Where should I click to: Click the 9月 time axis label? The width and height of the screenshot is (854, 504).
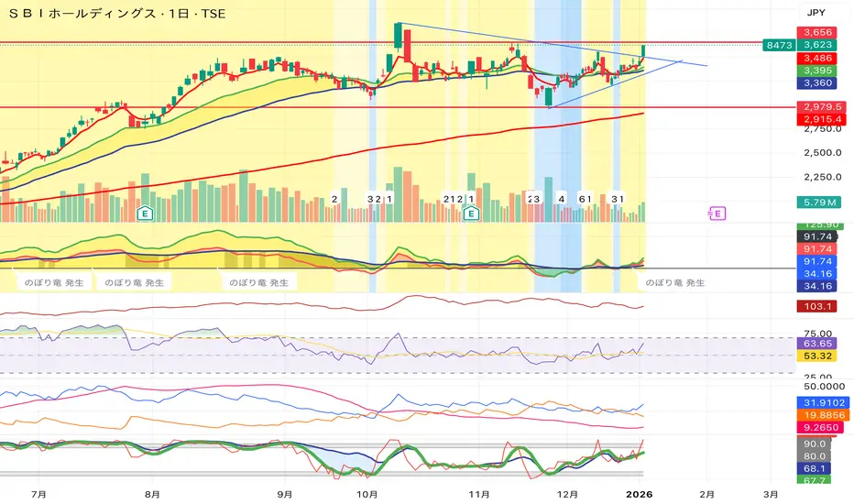click(284, 494)
